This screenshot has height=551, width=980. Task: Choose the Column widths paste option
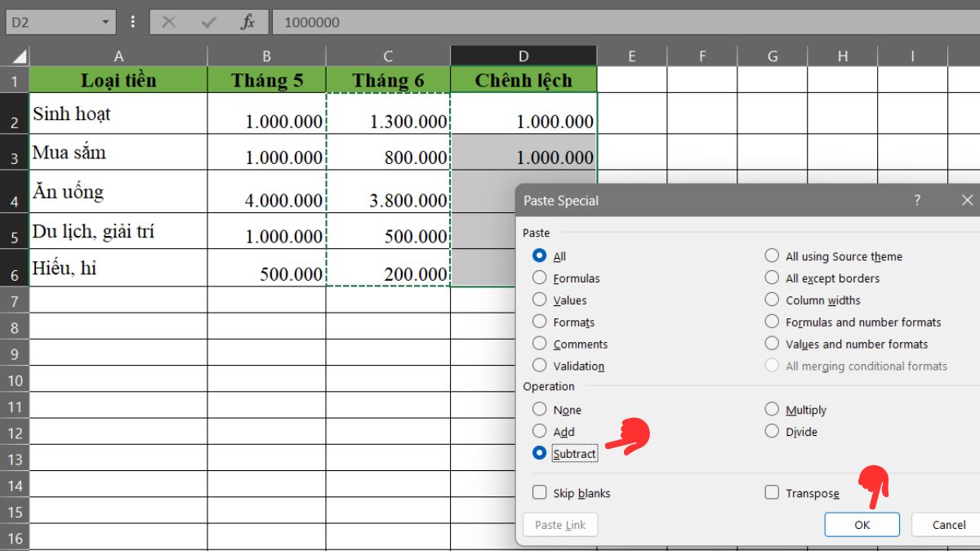(x=772, y=300)
